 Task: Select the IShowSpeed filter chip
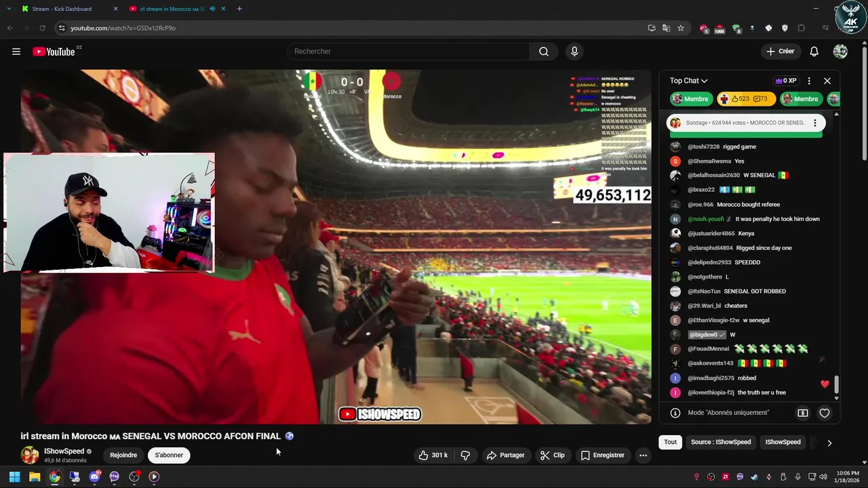pos(783,443)
